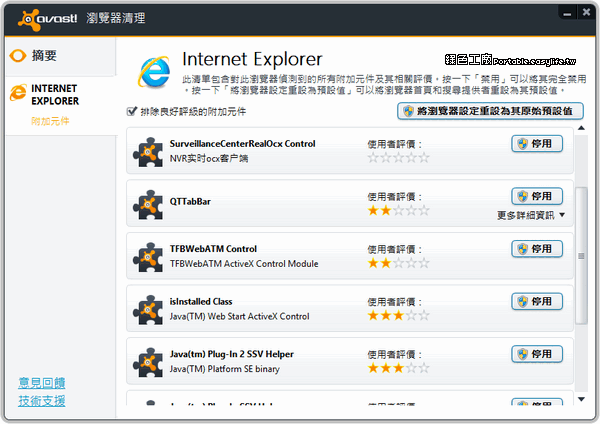Minimize the avast browser cleanup window

tap(567, 13)
